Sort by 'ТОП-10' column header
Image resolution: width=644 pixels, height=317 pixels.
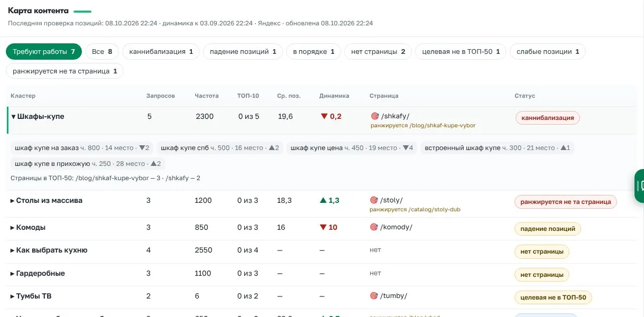click(x=248, y=96)
